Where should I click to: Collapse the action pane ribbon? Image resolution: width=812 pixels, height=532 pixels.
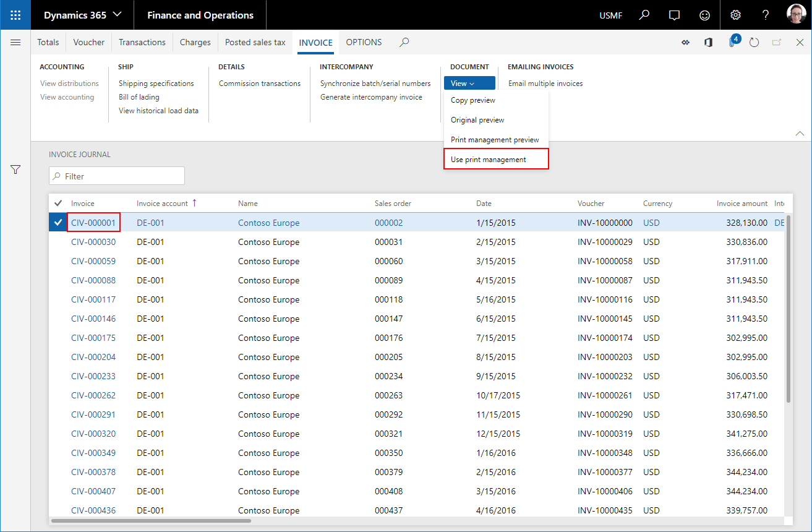pos(800,133)
